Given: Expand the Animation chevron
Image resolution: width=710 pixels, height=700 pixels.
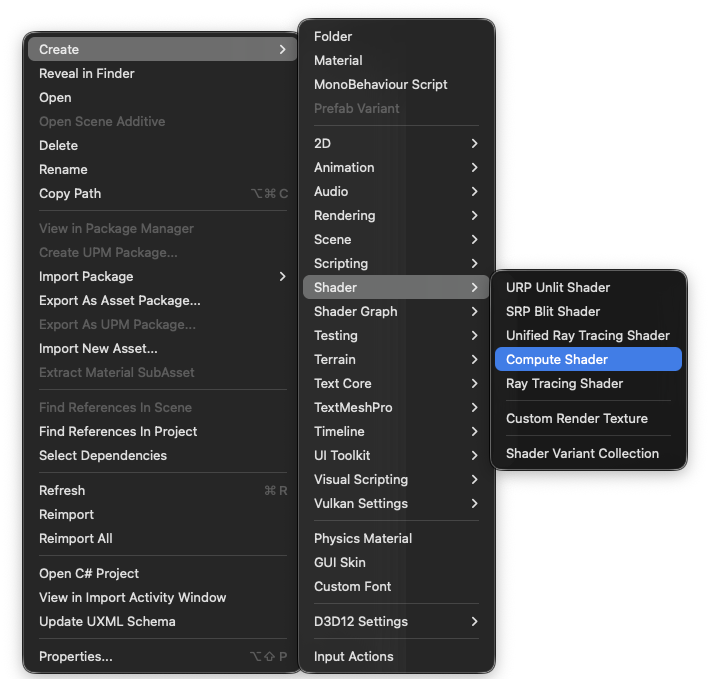Looking at the screenshot, I should click(x=474, y=167).
